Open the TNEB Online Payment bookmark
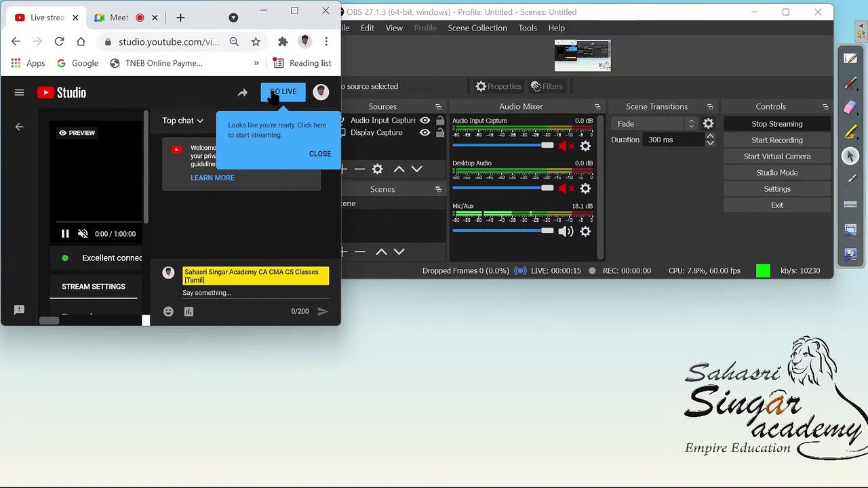The width and height of the screenshot is (868, 488). 156,63
